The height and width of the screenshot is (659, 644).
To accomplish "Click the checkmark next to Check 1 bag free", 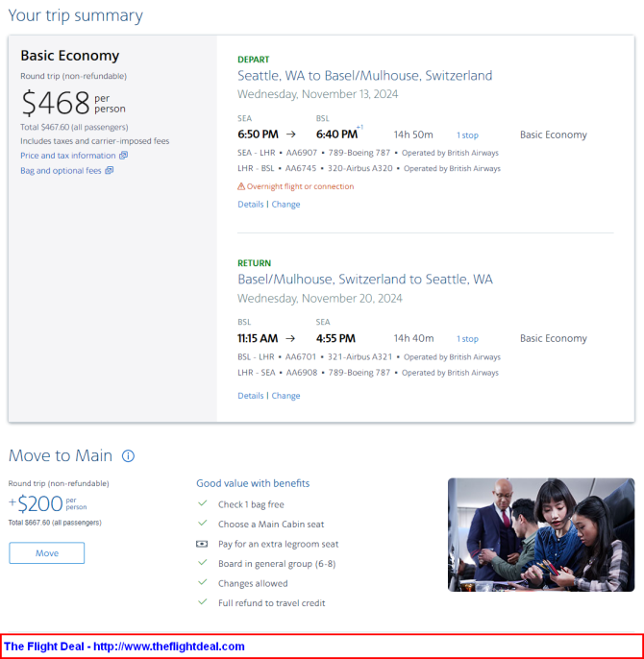I will click(x=202, y=504).
